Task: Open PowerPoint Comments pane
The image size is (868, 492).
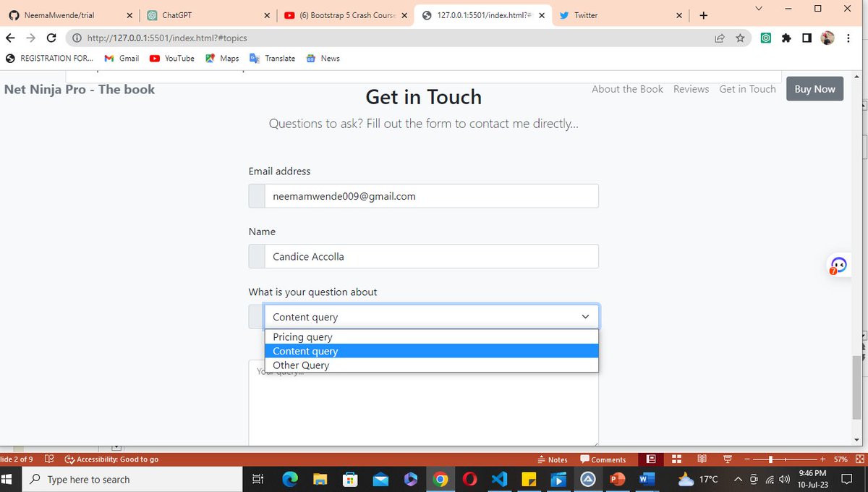Action: coord(603,459)
